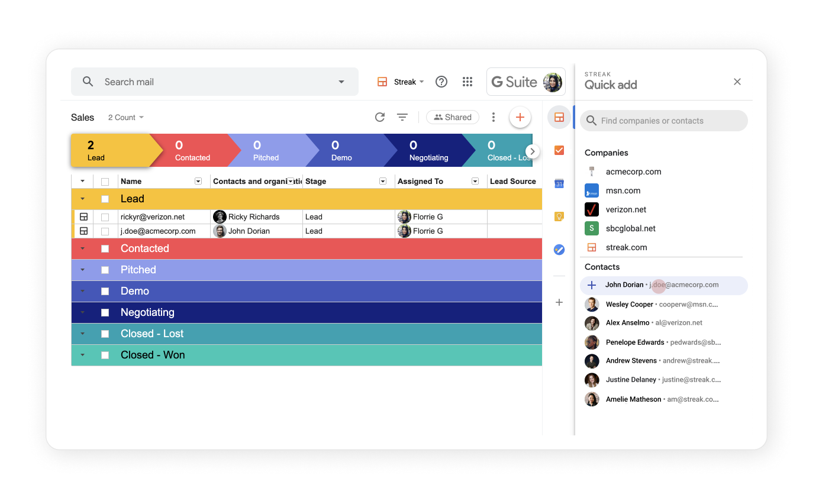Check the j.doe@acmecorp.com row checkbox
The width and height of the screenshot is (819, 504).
(x=105, y=231)
